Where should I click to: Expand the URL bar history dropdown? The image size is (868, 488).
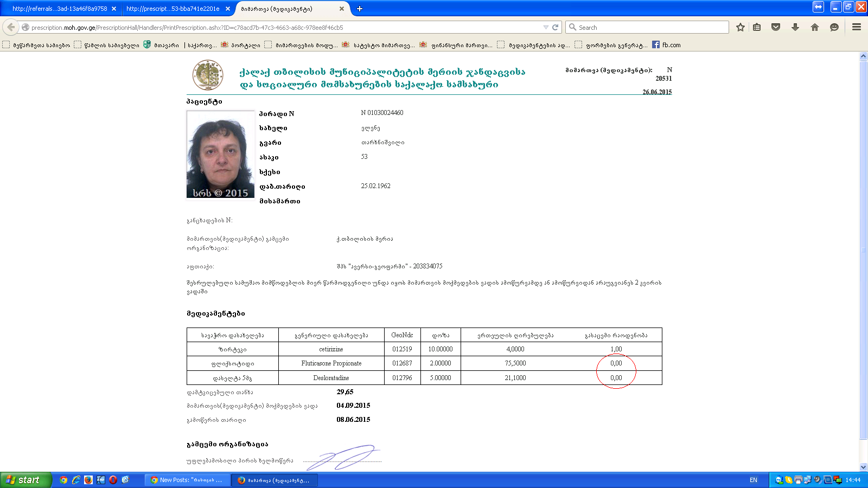[x=546, y=27]
